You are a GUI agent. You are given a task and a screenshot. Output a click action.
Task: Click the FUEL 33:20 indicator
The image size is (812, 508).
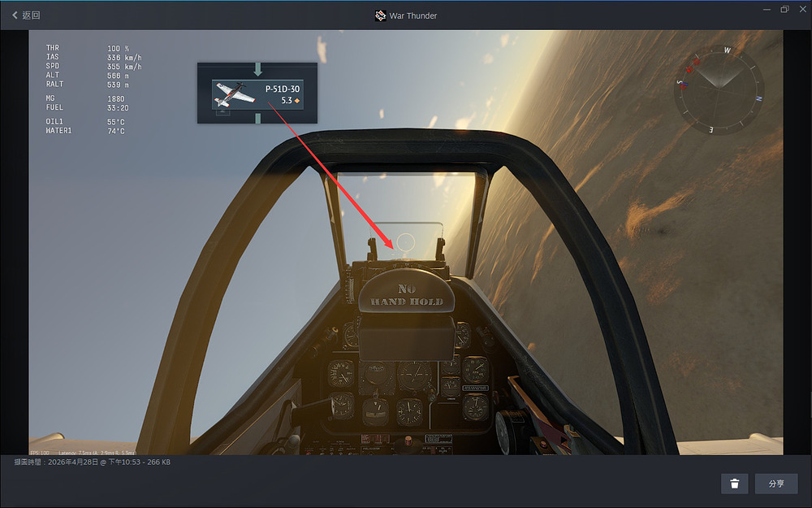[87, 107]
